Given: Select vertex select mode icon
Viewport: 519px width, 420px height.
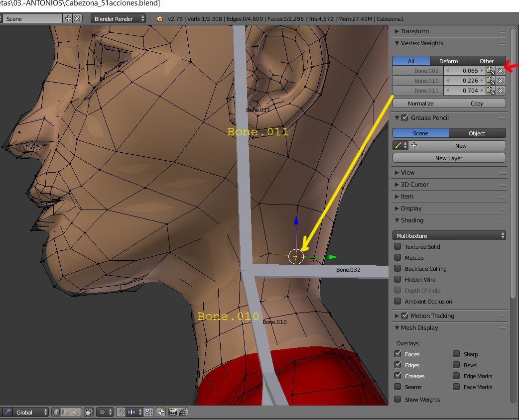Looking at the screenshot, I should coord(56,412).
